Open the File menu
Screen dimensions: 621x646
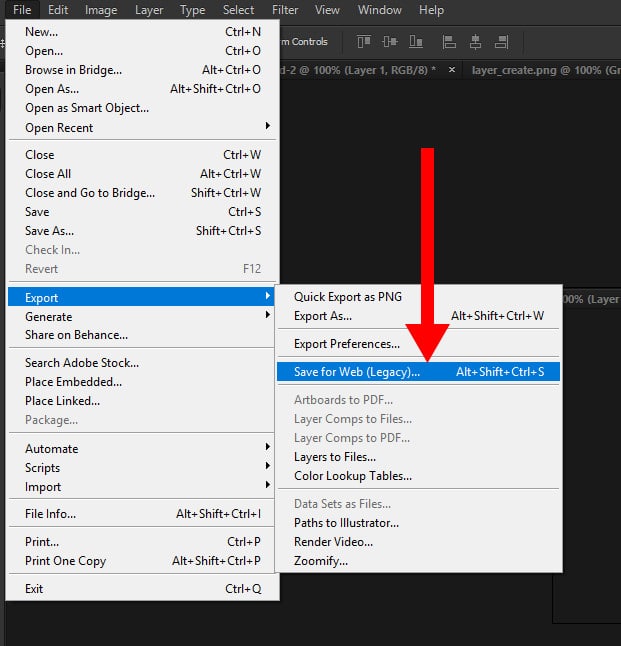[22, 9]
